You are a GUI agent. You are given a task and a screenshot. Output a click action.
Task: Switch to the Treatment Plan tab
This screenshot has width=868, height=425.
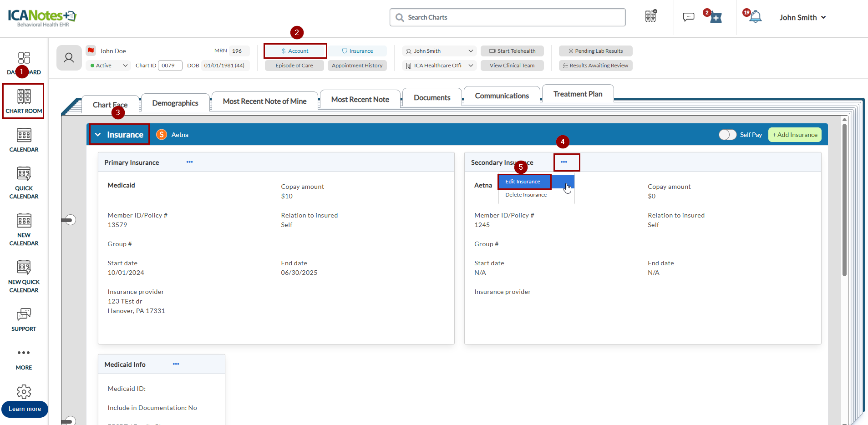(578, 94)
